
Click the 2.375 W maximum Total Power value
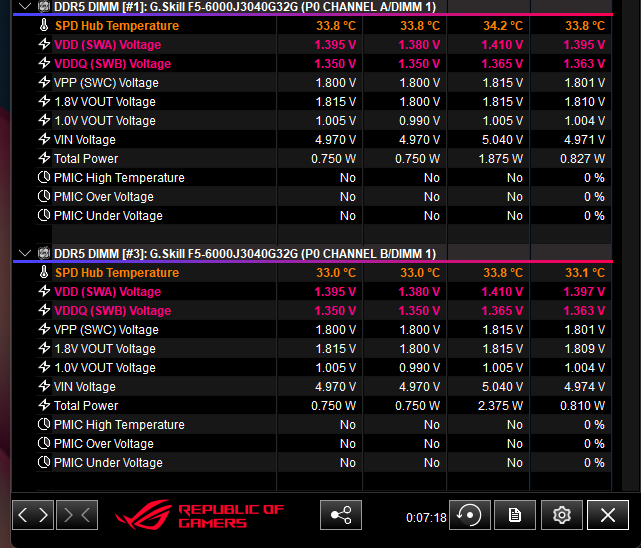tap(500, 405)
